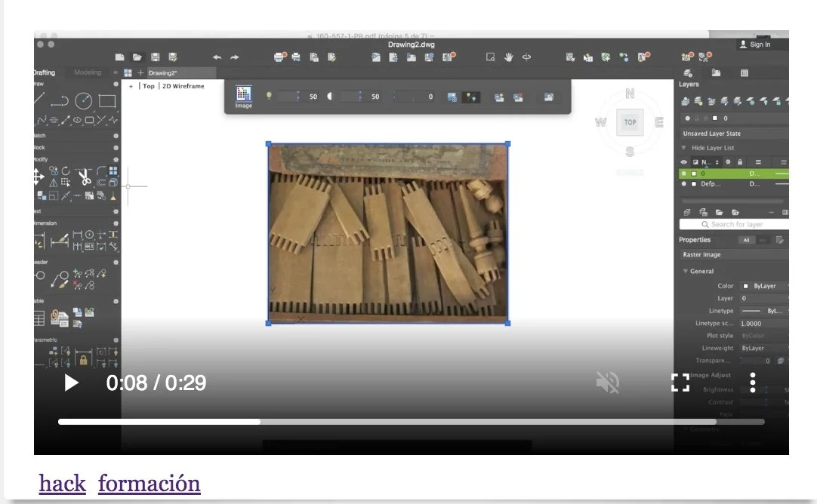
Task: Select the Zoom window tool
Action: 490,57
